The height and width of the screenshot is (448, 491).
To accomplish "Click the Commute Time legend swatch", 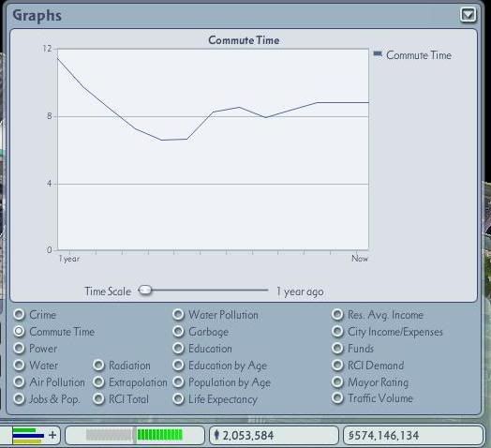I will click(x=378, y=53).
